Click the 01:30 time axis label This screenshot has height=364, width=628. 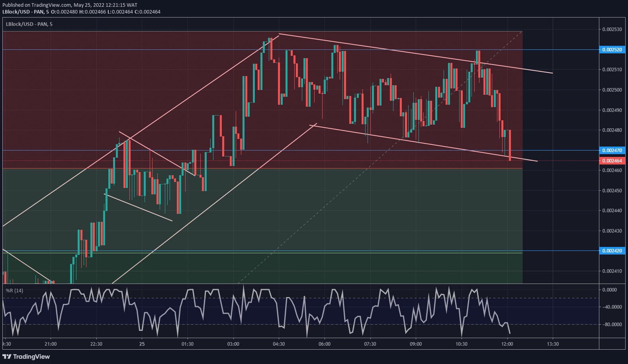(x=188, y=344)
